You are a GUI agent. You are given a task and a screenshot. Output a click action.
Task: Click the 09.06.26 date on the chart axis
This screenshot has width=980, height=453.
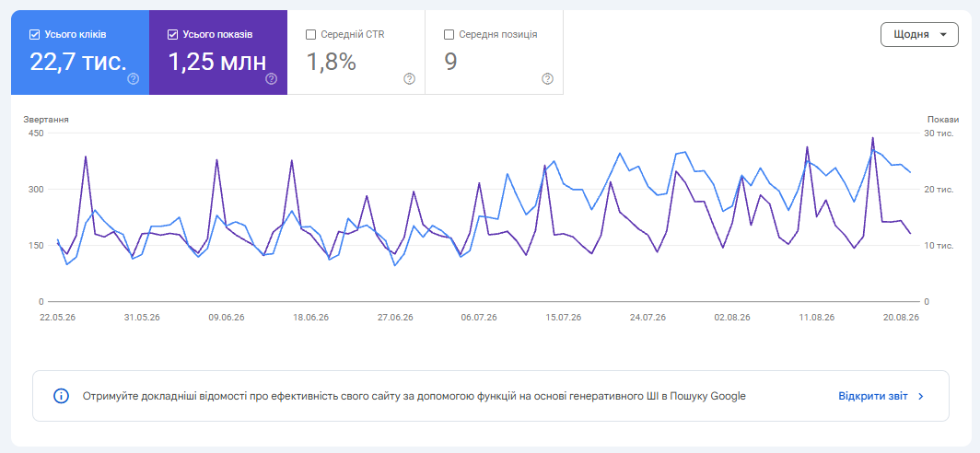(x=227, y=318)
